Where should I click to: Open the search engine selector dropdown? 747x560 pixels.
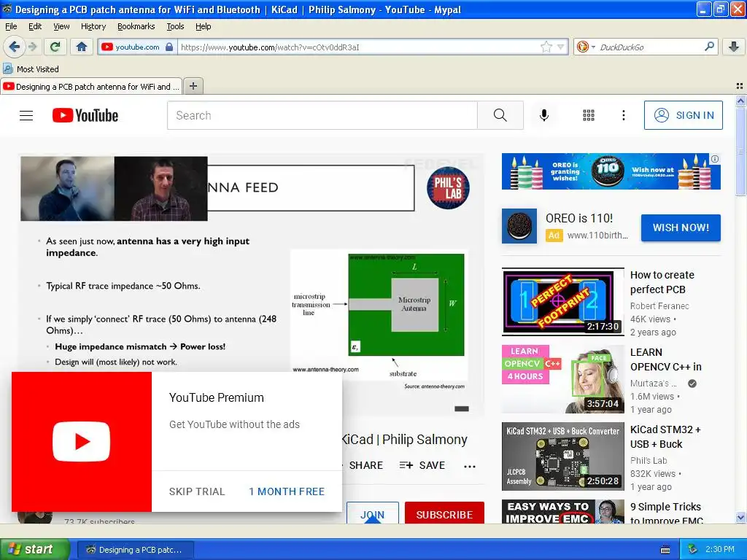click(586, 47)
